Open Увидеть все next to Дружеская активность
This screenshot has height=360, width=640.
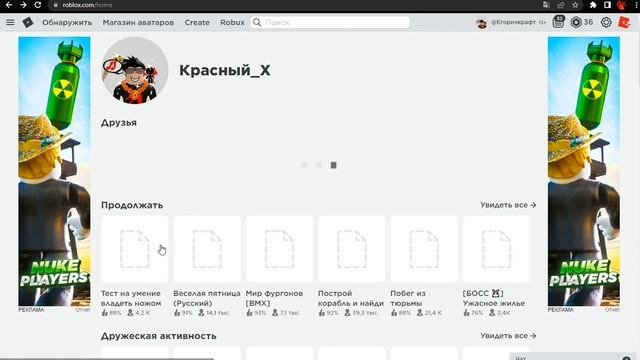508,336
